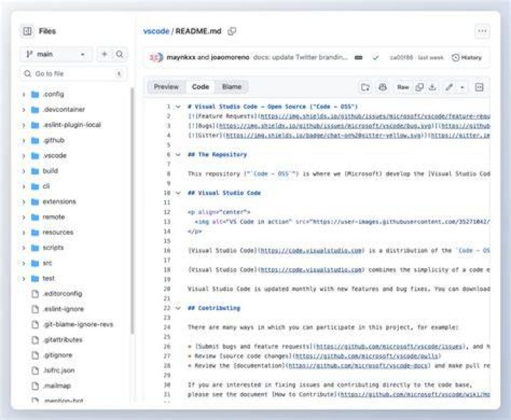
Task: Click the vscode breadcrumb link
Action: click(156, 31)
